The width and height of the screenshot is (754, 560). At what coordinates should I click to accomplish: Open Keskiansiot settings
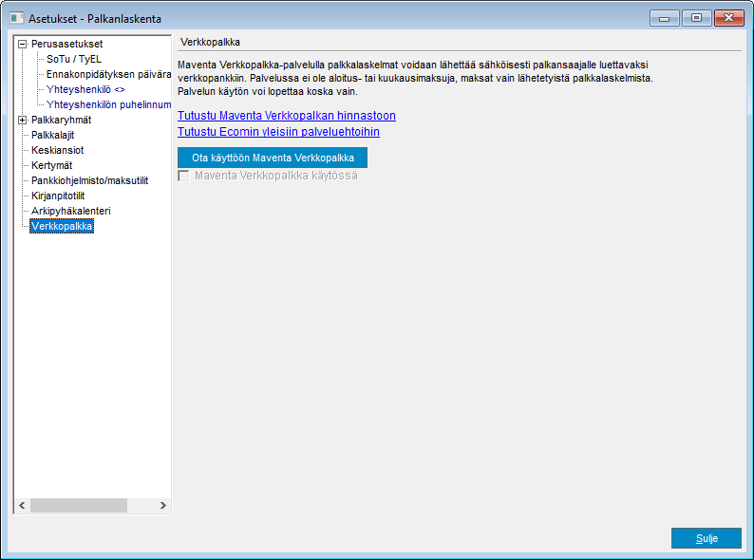57,151
